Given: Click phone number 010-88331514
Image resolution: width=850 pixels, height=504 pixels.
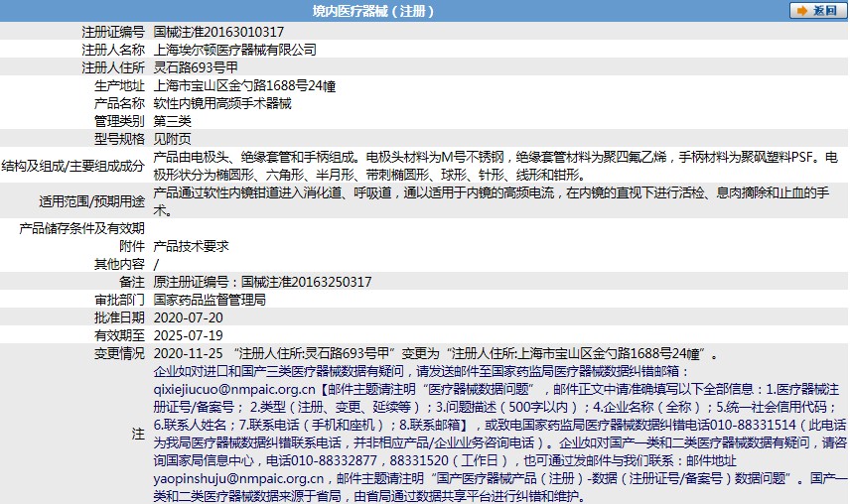Looking at the screenshot, I should [753, 425].
